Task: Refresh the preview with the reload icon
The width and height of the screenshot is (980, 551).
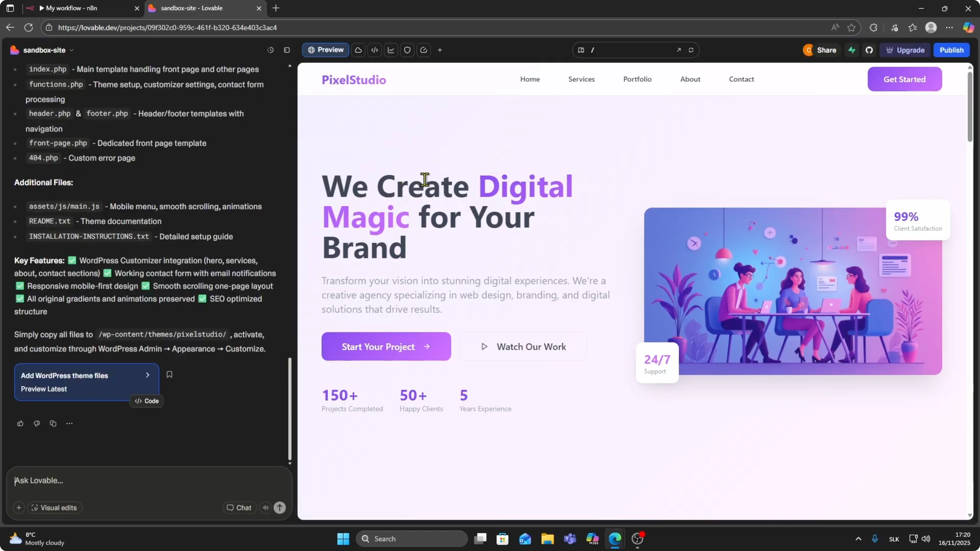Action: click(691, 50)
